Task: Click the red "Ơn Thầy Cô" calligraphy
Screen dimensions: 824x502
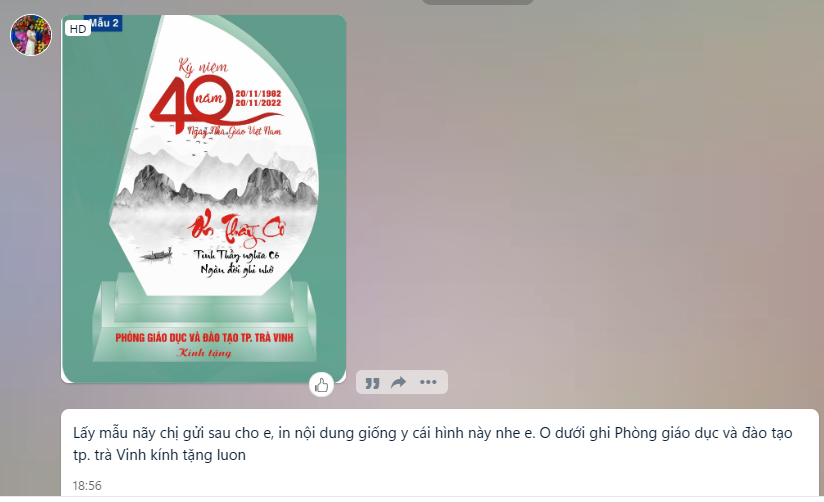Action: point(236,229)
